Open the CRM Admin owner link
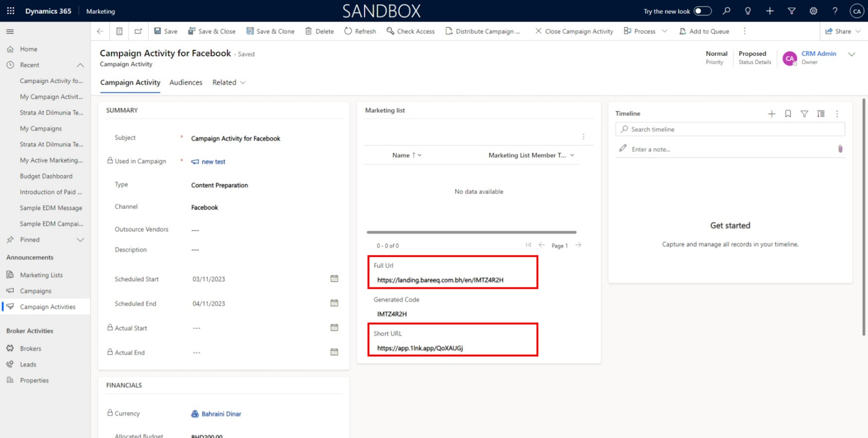The width and height of the screenshot is (868, 438). click(x=818, y=54)
